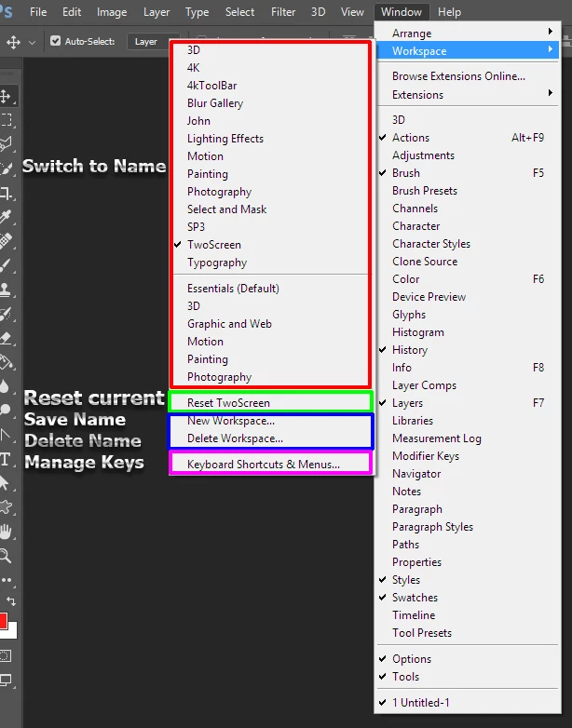Select the Crop tool
Viewport: 572px width, 728px height.
[x=6, y=192]
